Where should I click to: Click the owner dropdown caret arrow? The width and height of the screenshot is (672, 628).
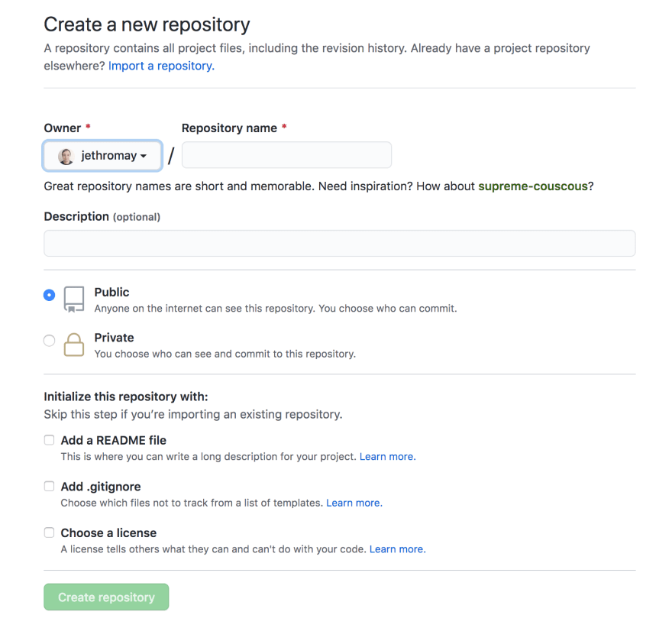click(144, 156)
